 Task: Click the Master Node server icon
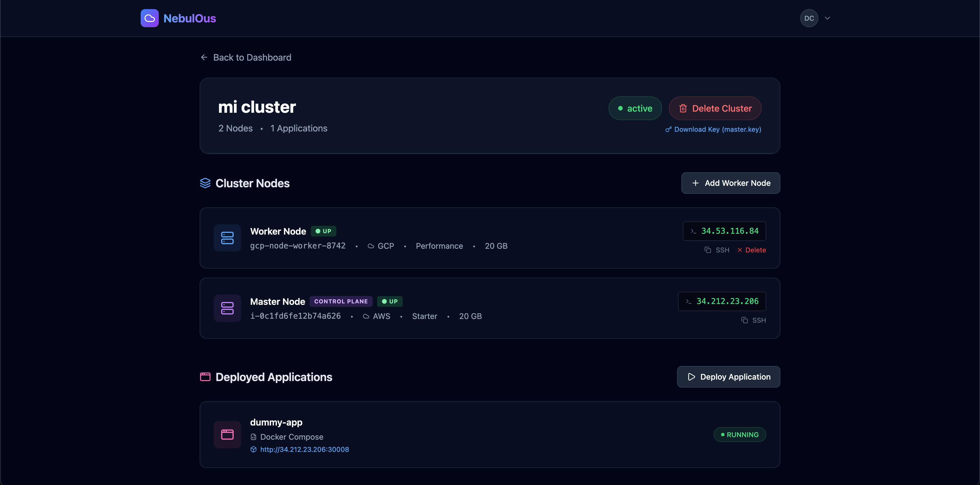(x=227, y=308)
